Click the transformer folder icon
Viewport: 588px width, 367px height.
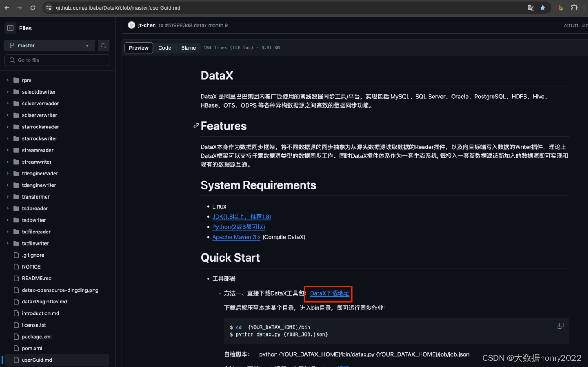click(x=16, y=197)
